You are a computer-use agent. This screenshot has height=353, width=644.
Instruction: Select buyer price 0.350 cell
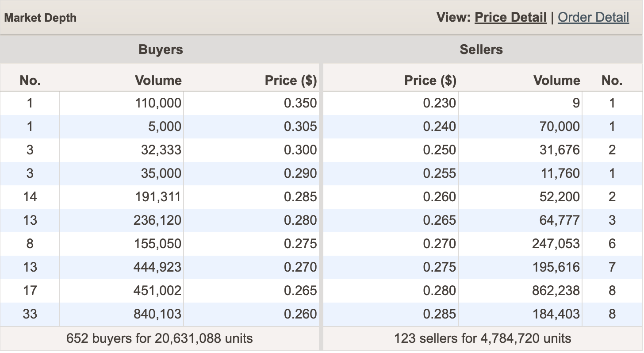[300, 103]
